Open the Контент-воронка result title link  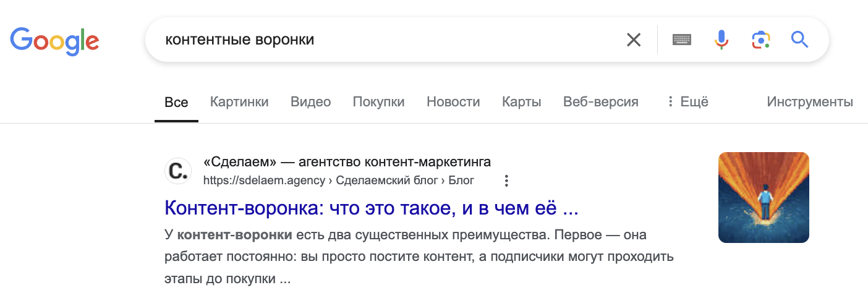click(x=371, y=208)
